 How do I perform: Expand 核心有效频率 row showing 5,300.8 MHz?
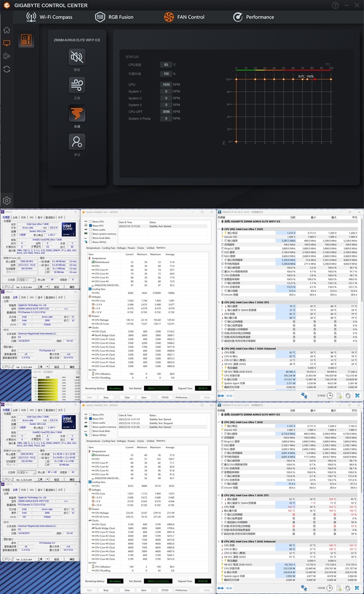tap(223, 260)
